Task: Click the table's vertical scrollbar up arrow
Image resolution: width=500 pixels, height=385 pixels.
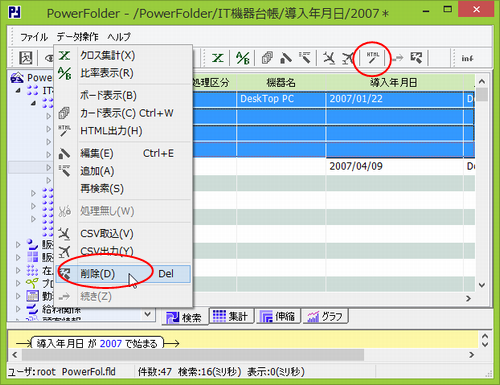Action: 482,81
